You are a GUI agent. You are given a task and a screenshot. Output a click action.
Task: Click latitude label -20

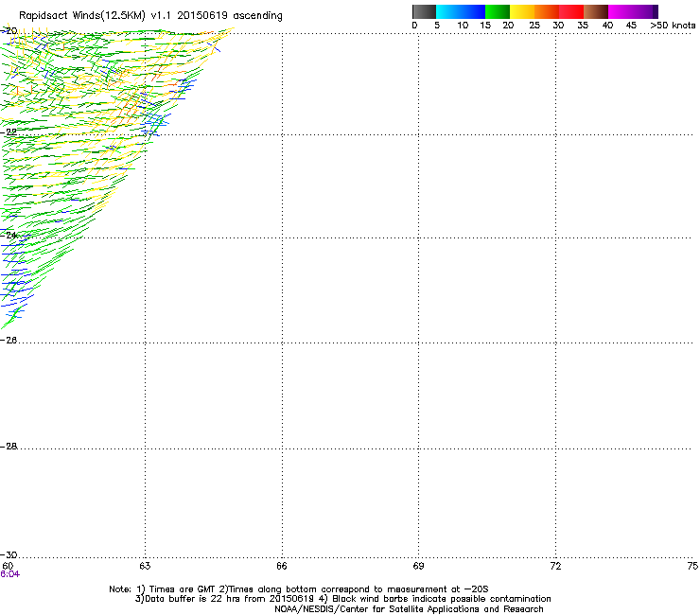point(9,31)
